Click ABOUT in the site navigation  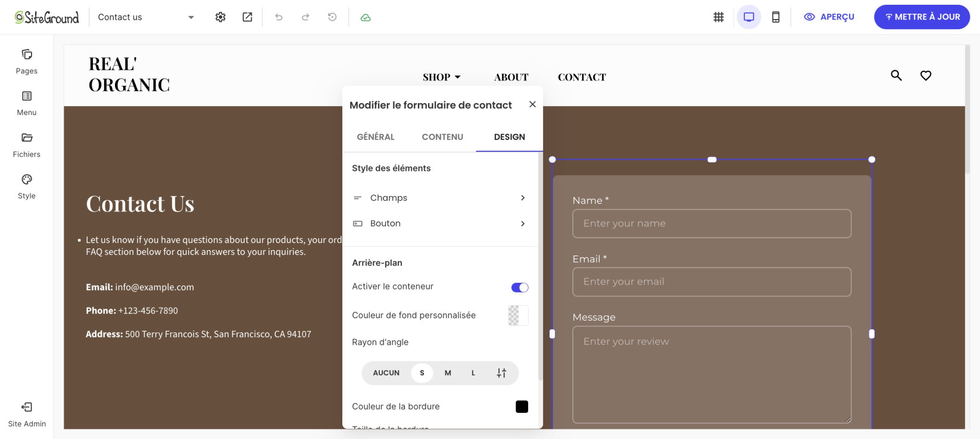click(511, 77)
